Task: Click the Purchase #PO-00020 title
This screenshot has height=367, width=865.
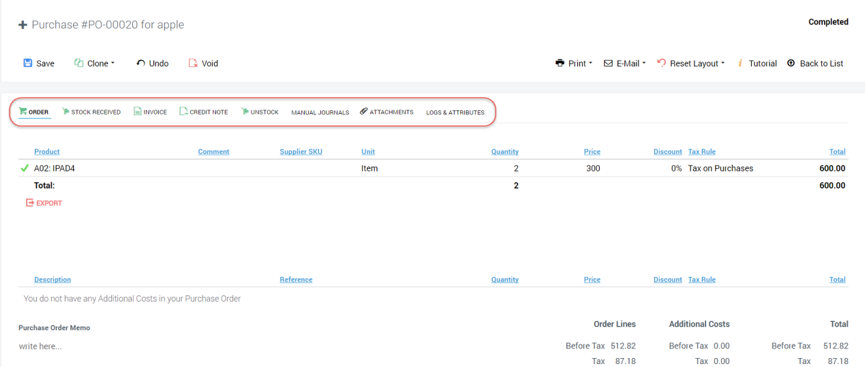Action: click(108, 25)
